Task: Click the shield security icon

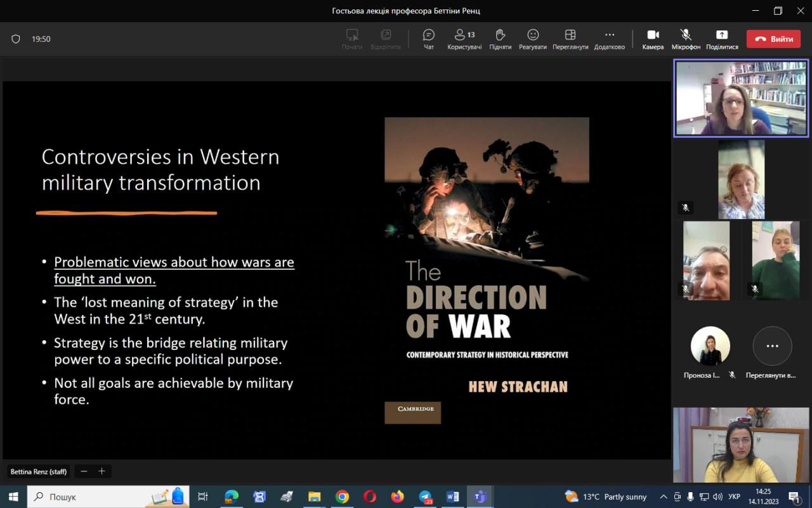Action: 16,39
